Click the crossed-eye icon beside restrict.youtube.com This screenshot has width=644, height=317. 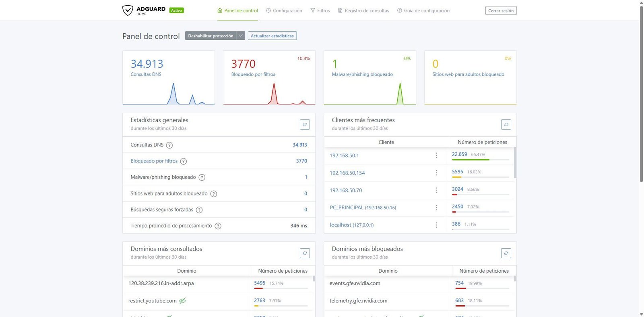[x=182, y=301]
